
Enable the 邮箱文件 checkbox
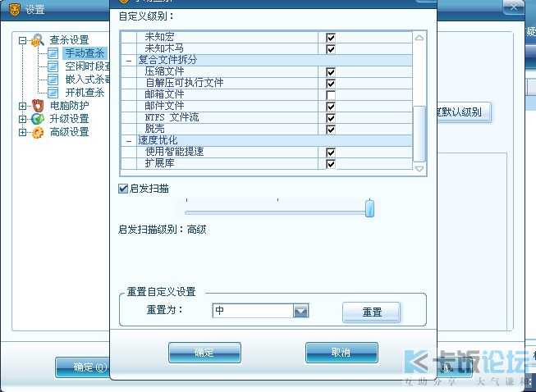[x=331, y=95]
